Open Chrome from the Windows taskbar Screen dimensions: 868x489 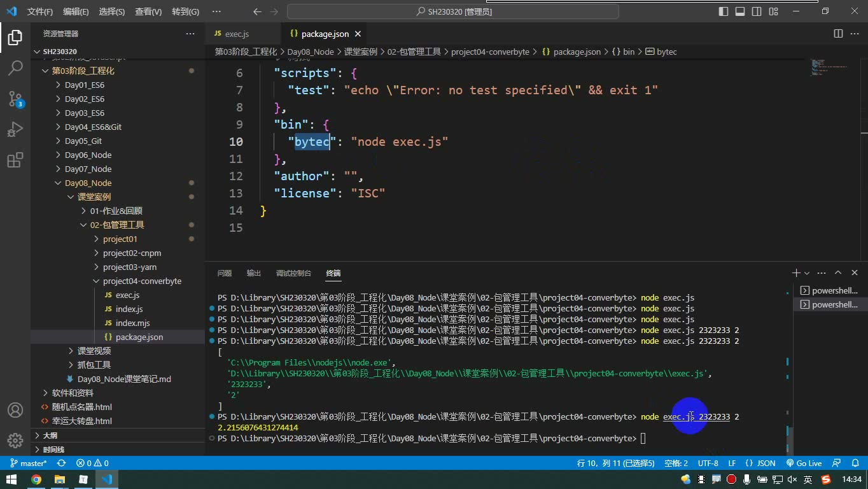(x=36, y=479)
